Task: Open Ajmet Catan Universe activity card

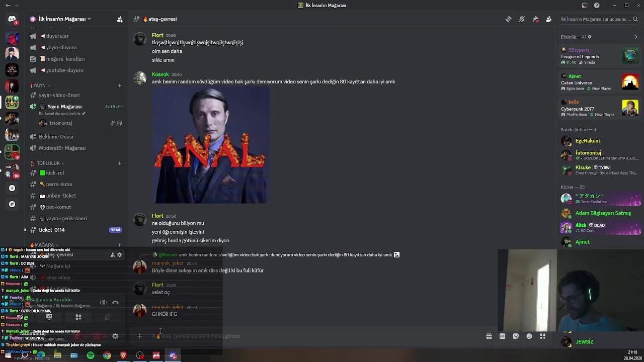Action: (x=599, y=82)
